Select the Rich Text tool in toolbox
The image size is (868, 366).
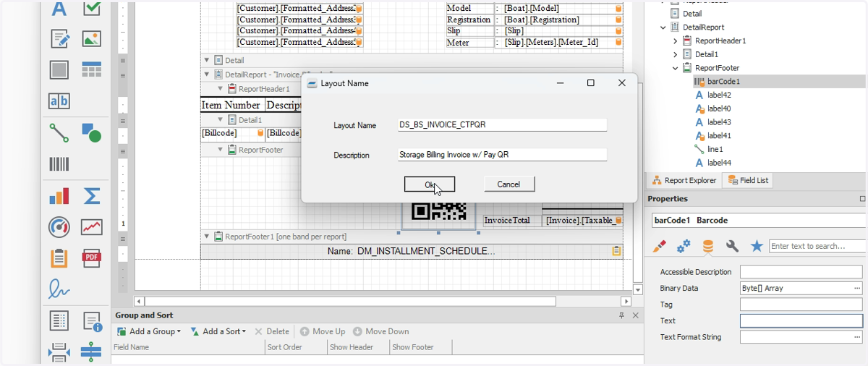point(59,39)
